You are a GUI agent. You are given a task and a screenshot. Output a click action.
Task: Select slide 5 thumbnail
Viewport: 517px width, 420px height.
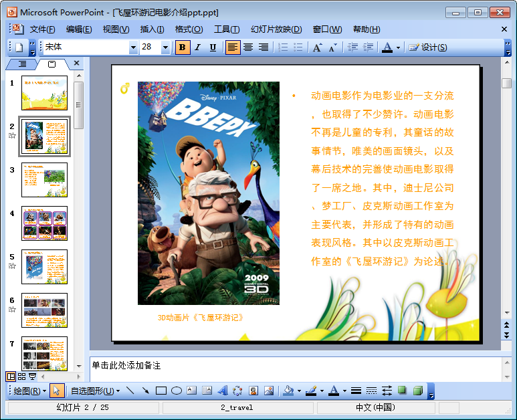[44, 267]
